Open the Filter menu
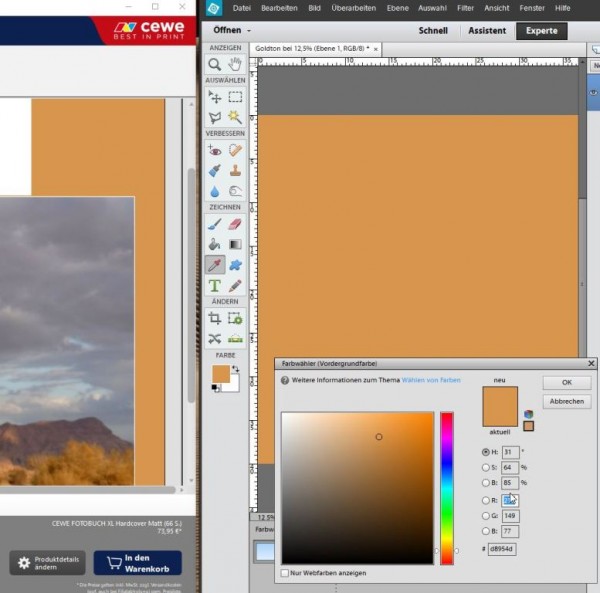The height and width of the screenshot is (593, 600). [x=465, y=8]
